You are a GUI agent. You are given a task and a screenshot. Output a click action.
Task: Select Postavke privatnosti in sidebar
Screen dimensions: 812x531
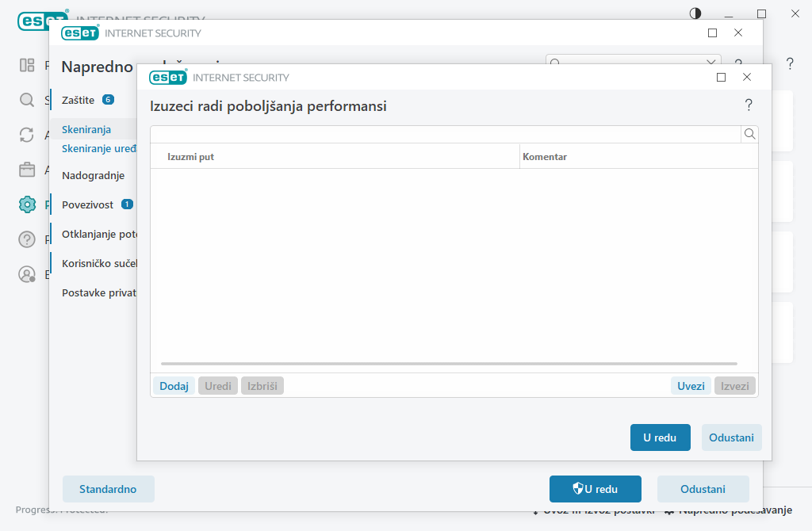click(99, 293)
